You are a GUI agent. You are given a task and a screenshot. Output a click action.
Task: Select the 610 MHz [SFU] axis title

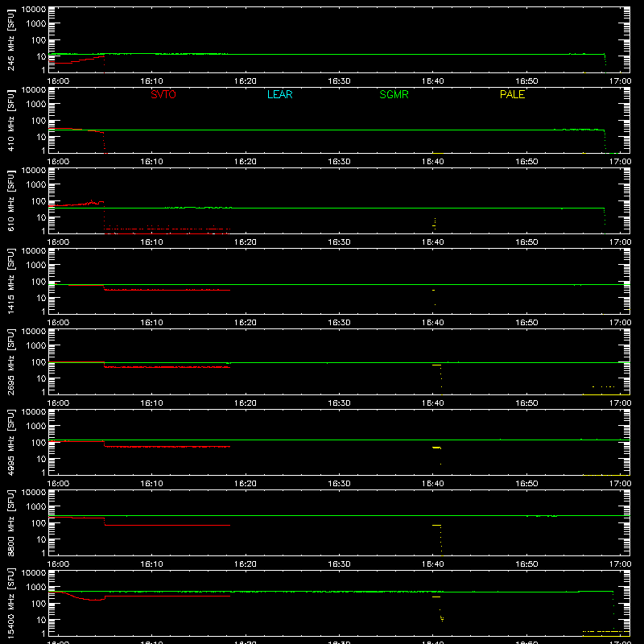click(x=11, y=200)
